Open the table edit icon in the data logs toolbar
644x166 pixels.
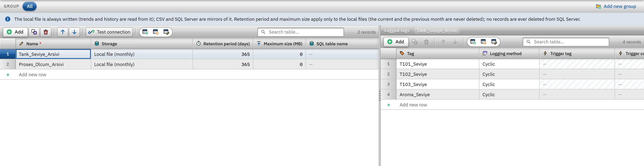(166, 32)
